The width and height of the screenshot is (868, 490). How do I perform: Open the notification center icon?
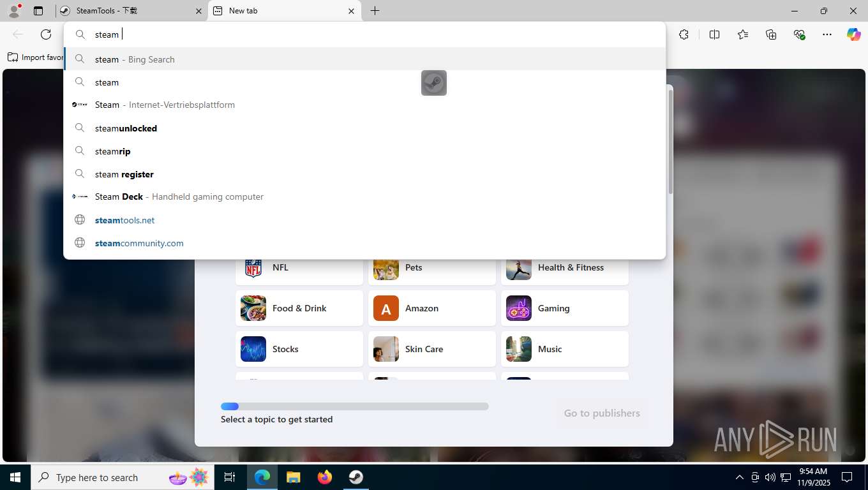tap(847, 477)
